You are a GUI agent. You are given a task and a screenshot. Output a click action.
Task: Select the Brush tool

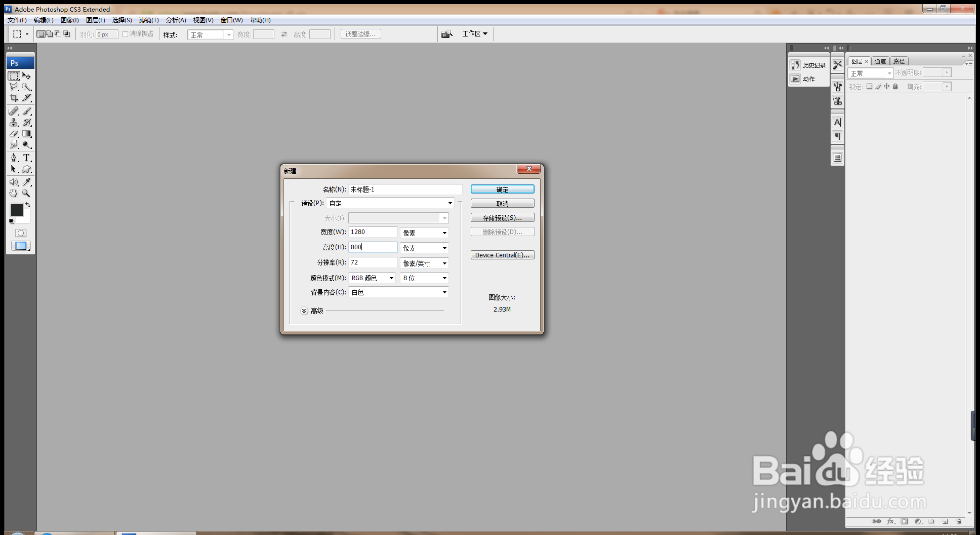pos(27,111)
